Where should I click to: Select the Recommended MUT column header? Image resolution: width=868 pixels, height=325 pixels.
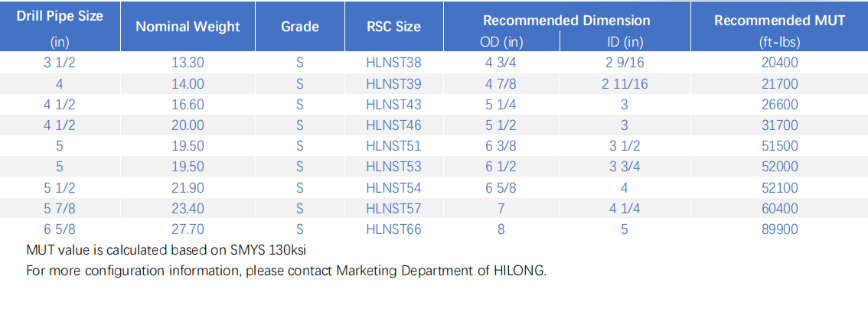pos(779,21)
